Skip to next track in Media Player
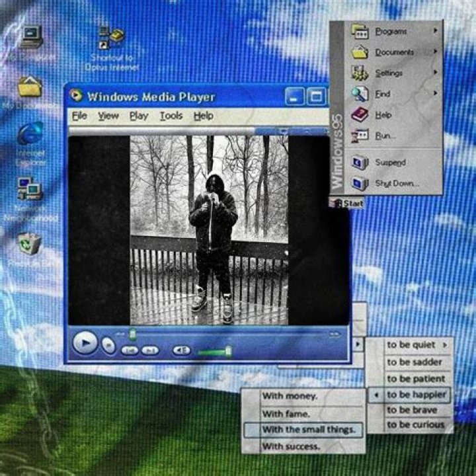476x476 pixels. click(150, 350)
